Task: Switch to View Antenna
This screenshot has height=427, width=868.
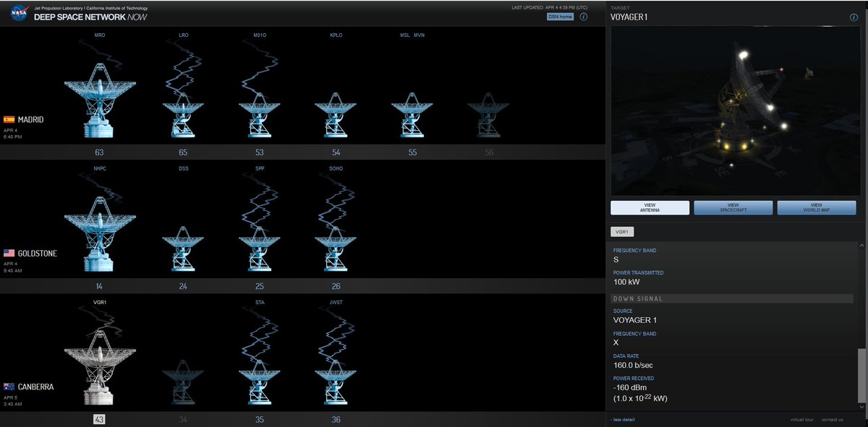Action: pyautogui.click(x=650, y=208)
